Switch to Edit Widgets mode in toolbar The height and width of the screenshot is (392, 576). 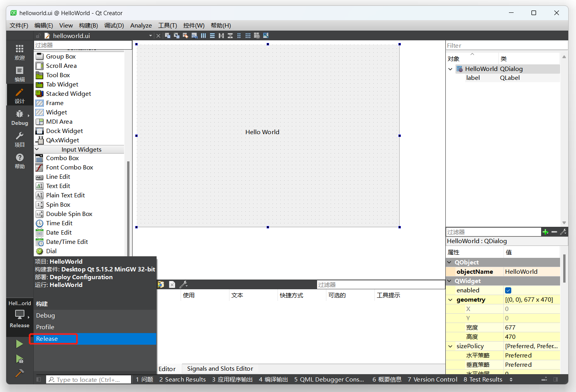[x=167, y=36]
